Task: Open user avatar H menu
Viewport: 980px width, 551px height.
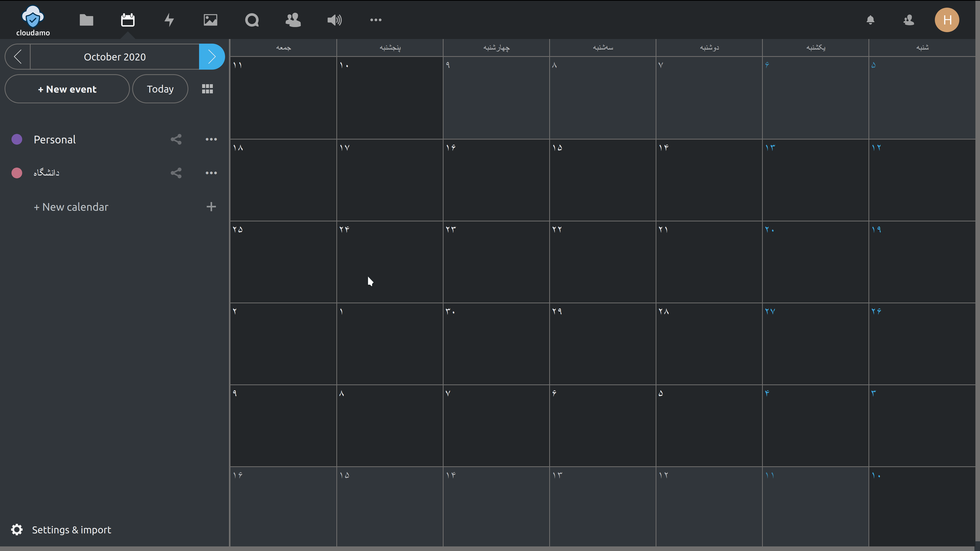Action: pos(947,20)
